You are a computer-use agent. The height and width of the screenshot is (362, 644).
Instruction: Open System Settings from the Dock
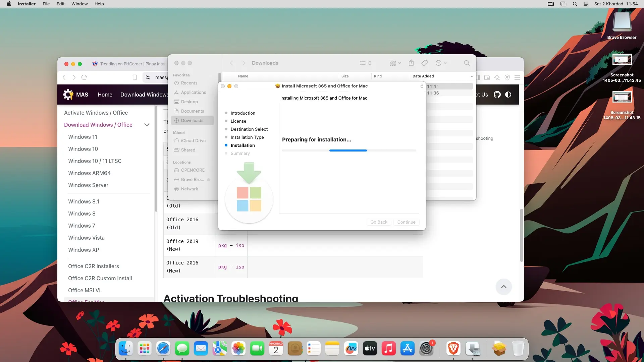click(426, 349)
